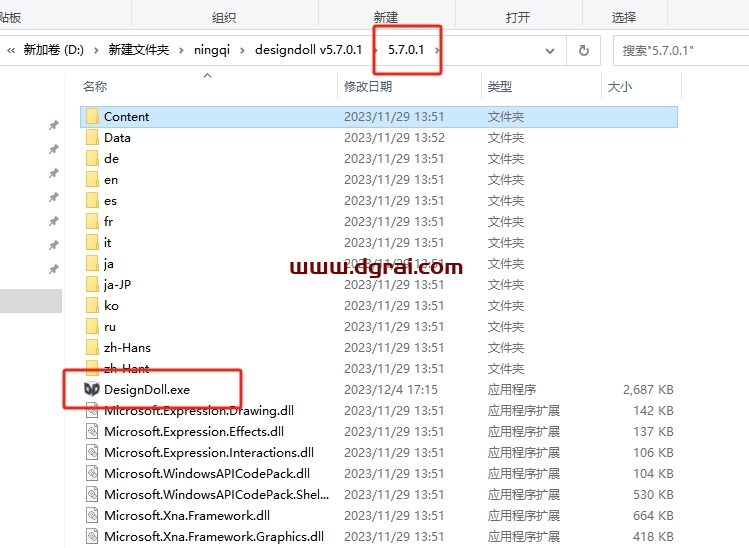Screen dimensions: 749x548
Task: Expand the chevron after 5.7.0.1 breadcrumb
Action: click(437, 50)
